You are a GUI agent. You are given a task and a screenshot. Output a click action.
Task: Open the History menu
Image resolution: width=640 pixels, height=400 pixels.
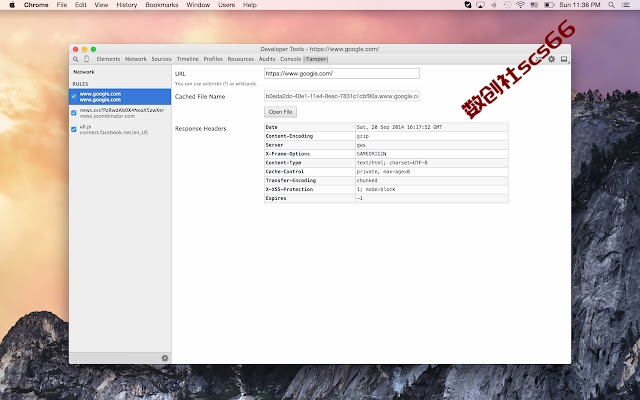(127, 5)
